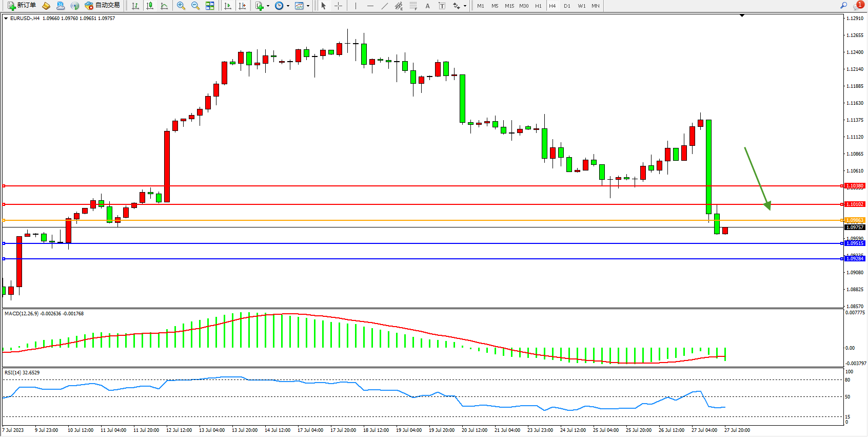Image resolution: width=868 pixels, height=437 pixels.
Task: Expand the periodicity clock dropdown arrow
Action: tap(288, 6)
